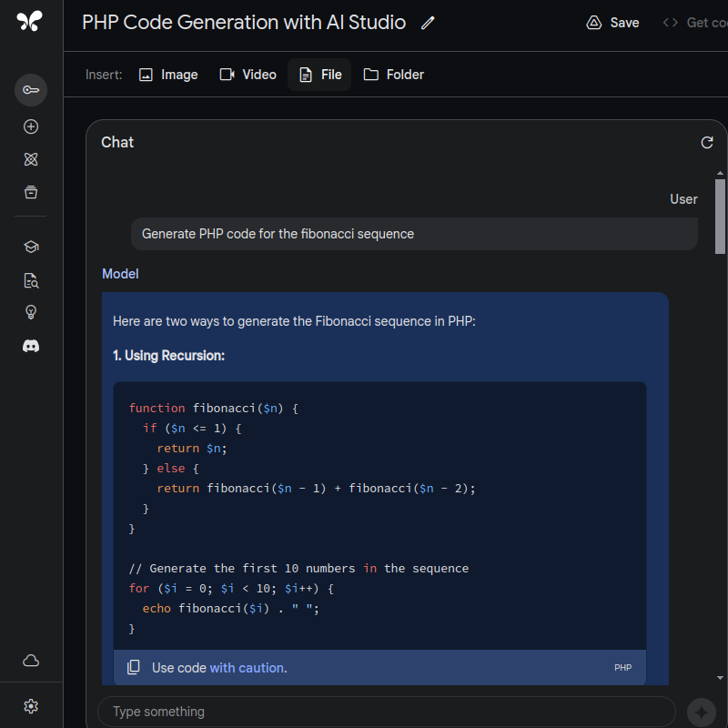Create new prompt with plus icon
This screenshot has height=728, width=728.
(x=31, y=126)
